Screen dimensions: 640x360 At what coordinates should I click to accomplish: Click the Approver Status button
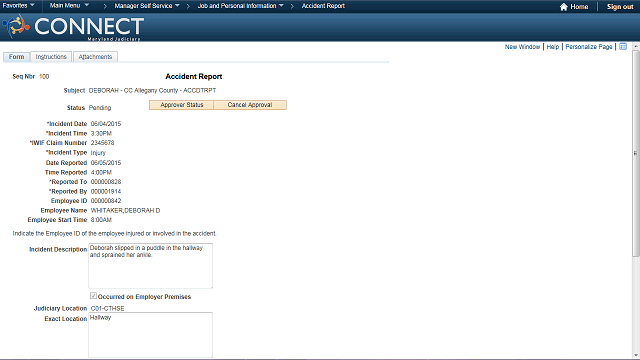[x=181, y=105]
